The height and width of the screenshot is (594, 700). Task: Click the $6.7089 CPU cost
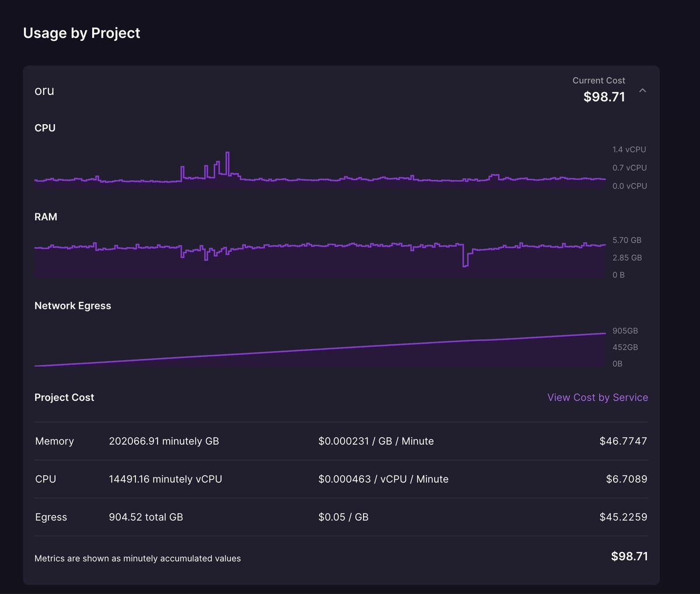click(x=626, y=479)
